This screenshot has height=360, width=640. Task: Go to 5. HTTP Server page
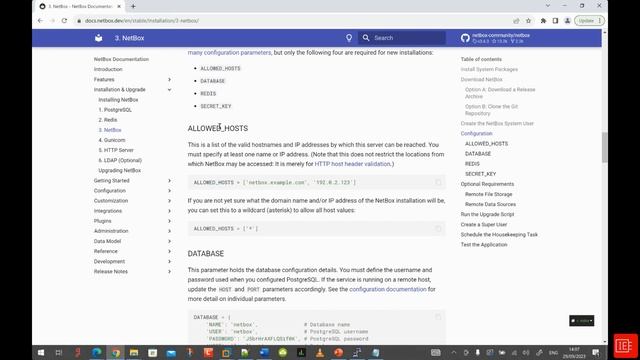click(x=116, y=150)
